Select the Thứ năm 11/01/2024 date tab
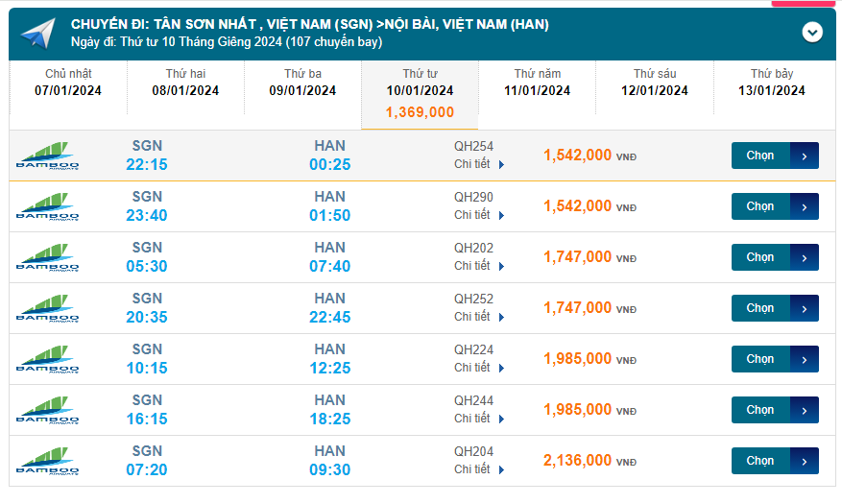 (x=537, y=83)
